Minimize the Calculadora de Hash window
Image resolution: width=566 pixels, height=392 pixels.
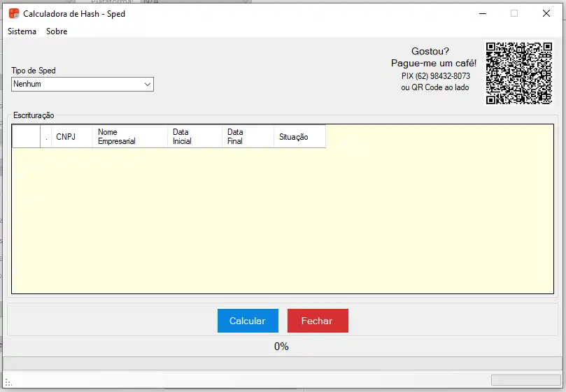tap(483, 14)
